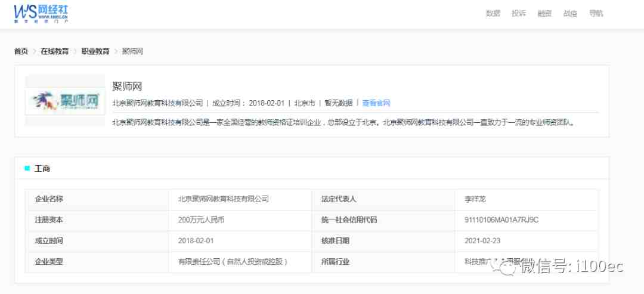
Task: Click the credit code 91110106MA01A7RJ9C
Action: (501, 220)
